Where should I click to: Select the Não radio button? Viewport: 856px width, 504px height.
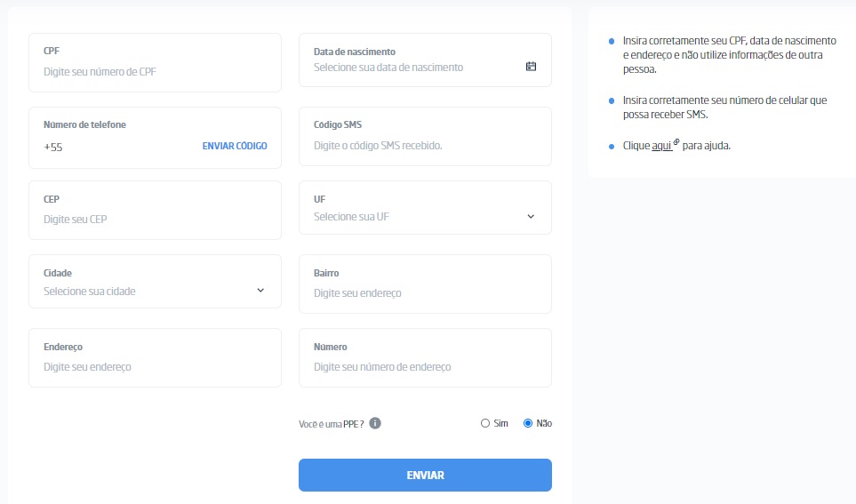click(528, 423)
